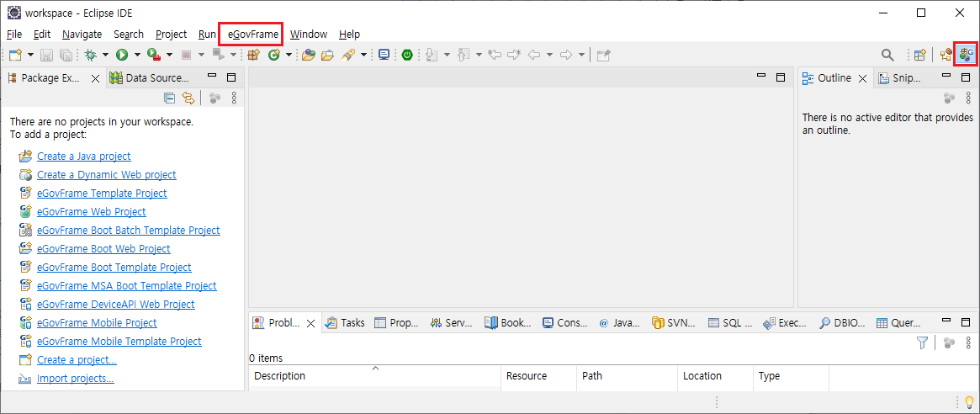980x414 pixels.
Task: Switch to the Snippets tab
Action: point(898,78)
